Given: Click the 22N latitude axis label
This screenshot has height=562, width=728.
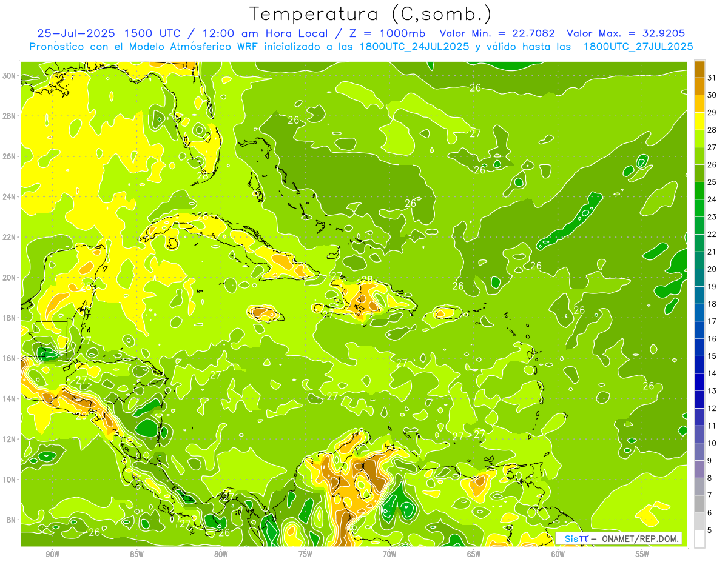Looking at the screenshot, I should (x=8, y=237).
